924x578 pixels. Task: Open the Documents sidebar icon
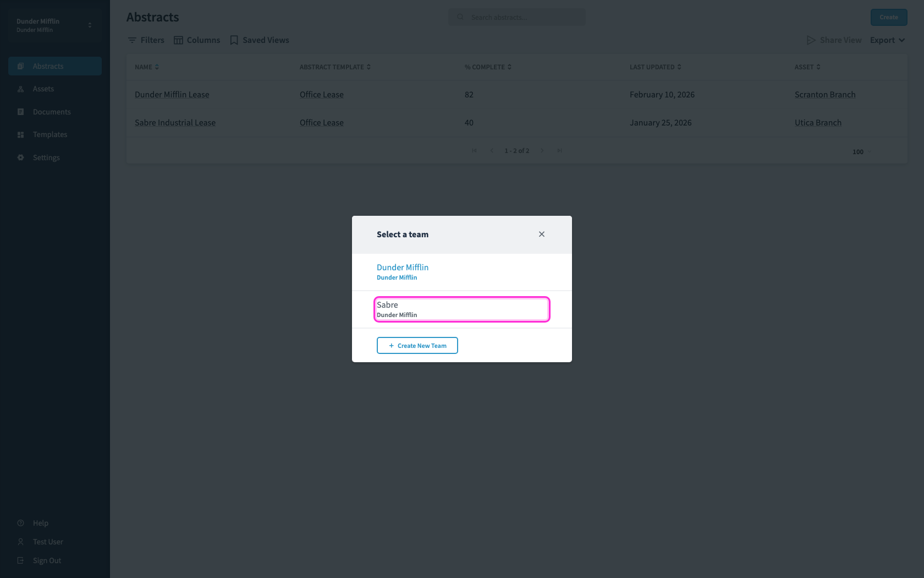[21, 112]
